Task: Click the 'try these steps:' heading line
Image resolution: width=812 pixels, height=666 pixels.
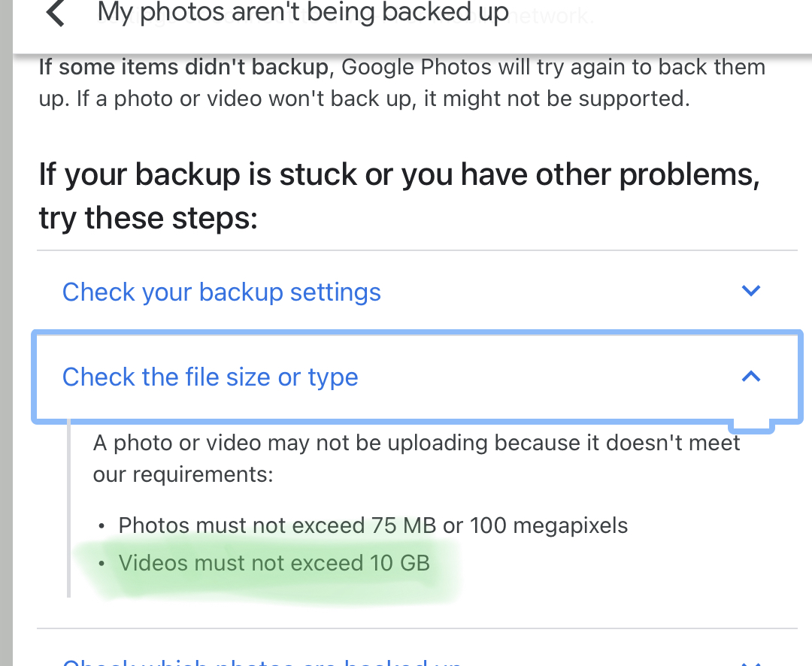Action: point(148,218)
